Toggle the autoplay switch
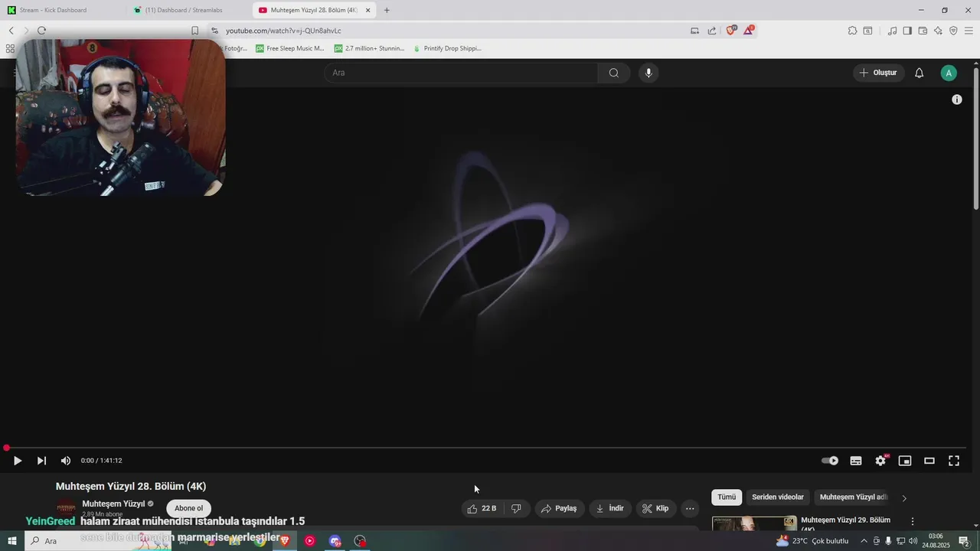Image resolution: width=980 pixels, height=551 pixels. (830, 461)
